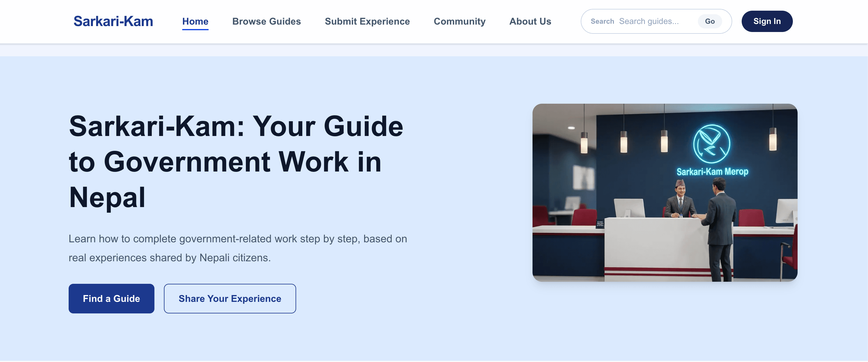Click the hero description paragraph
Screen dimensions: 868x362
238,248
